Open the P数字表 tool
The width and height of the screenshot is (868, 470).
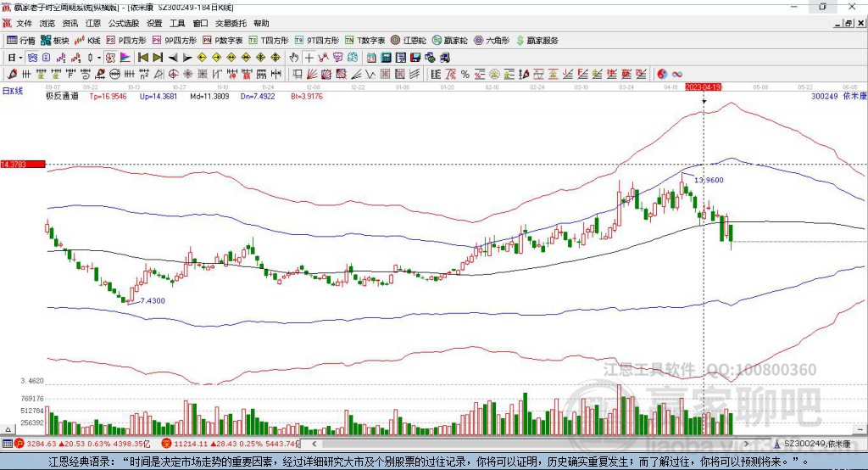[x=223, y=41]
